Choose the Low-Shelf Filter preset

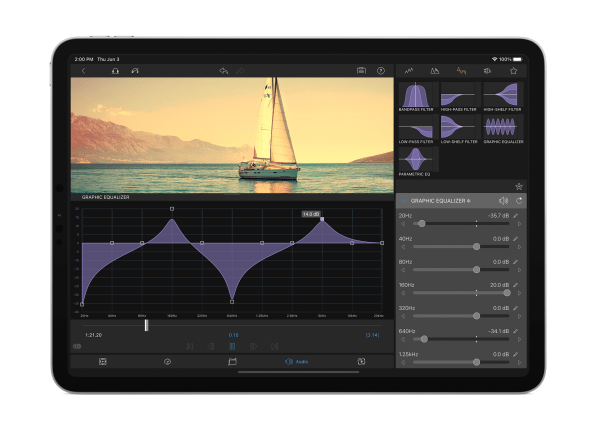(x=458, y=129)
